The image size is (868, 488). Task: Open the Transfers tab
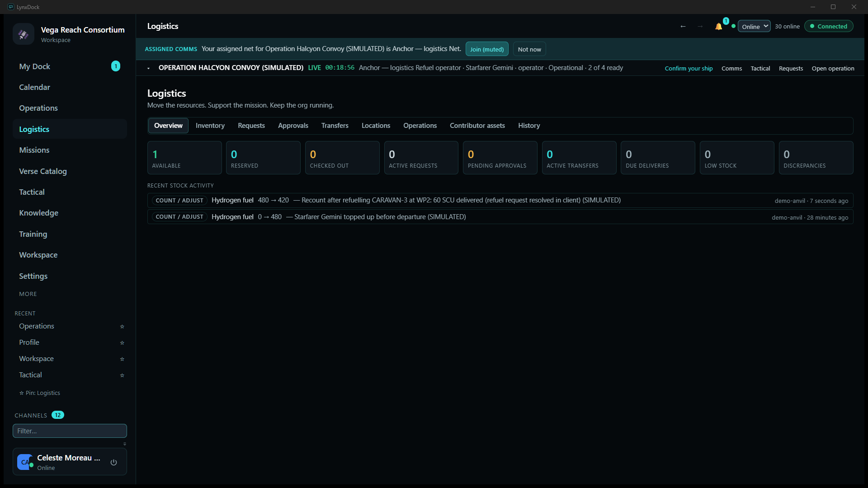pos(335,126)
